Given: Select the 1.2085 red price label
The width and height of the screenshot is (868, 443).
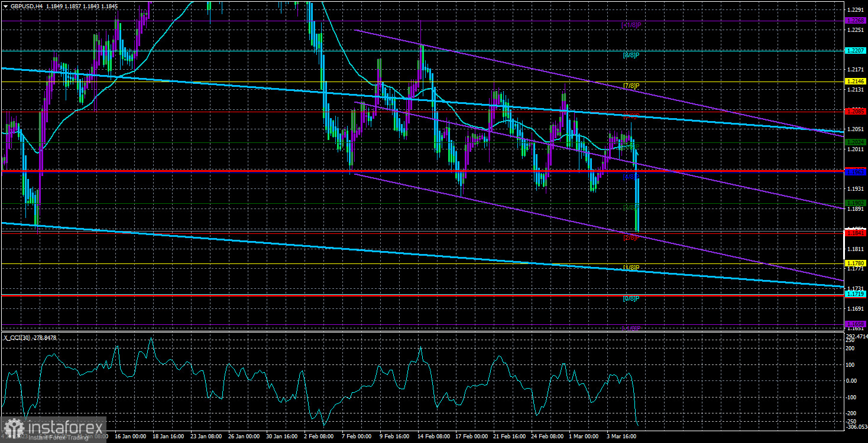Looking at the screenshot, I should (x=856, y=111).
